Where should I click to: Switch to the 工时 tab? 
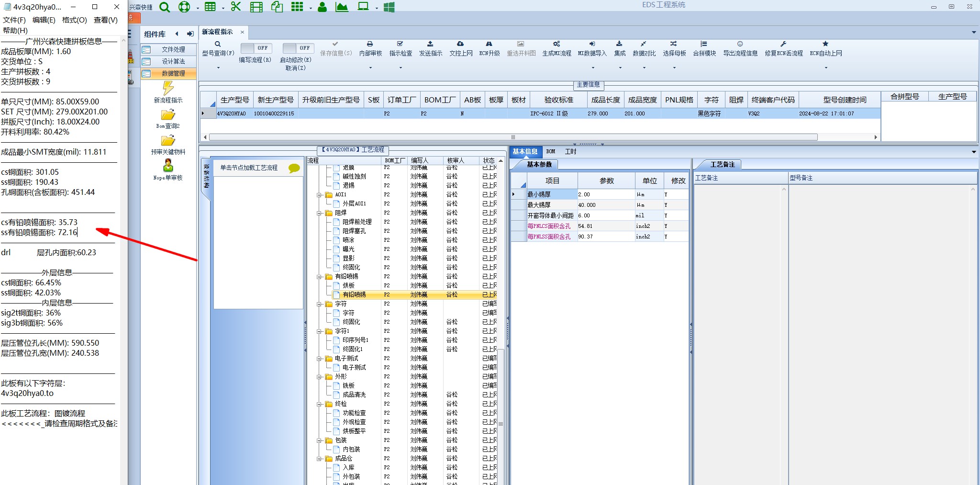click(571, 152)
